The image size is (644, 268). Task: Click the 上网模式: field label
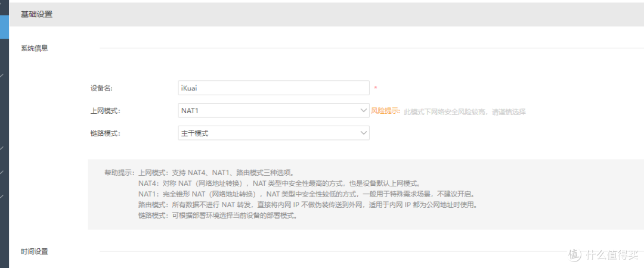[x=105, y=110]
